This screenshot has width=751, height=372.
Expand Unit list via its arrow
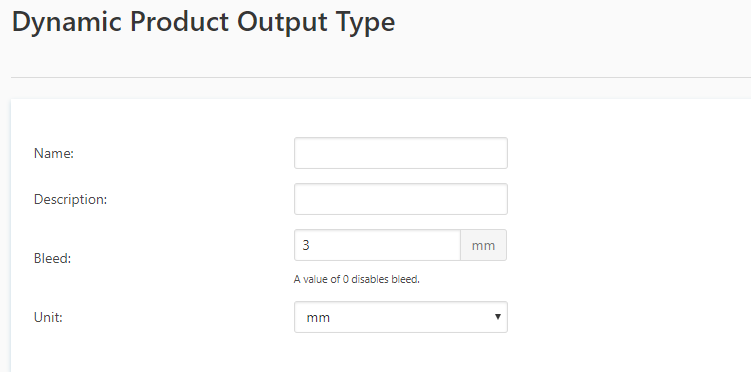coord(498,316)
